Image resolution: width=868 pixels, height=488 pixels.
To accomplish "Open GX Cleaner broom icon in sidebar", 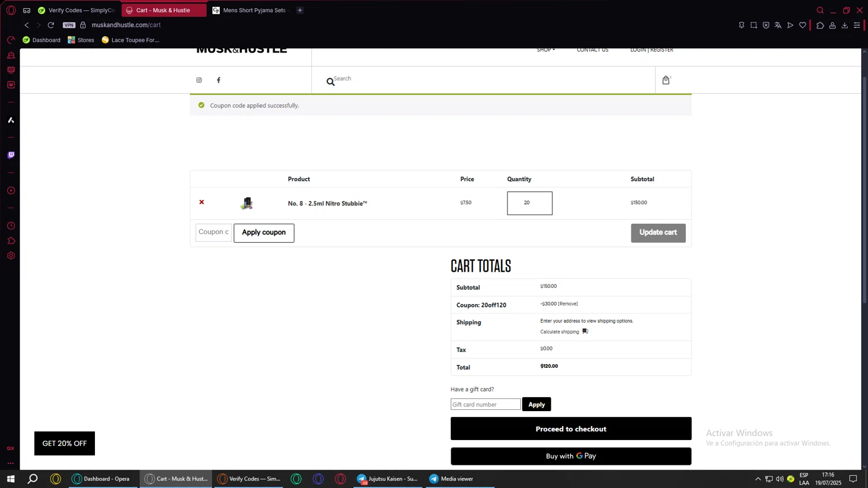I will coord(11,56).
